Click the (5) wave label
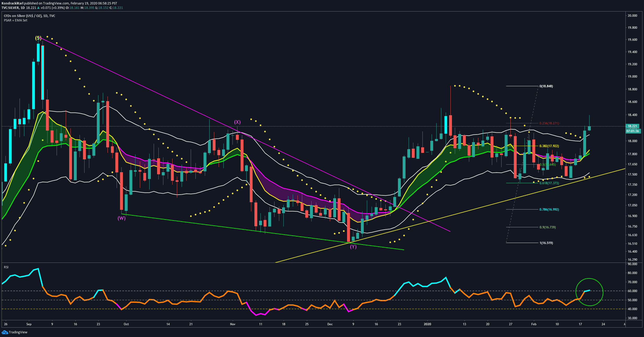 tap(38, 38)
